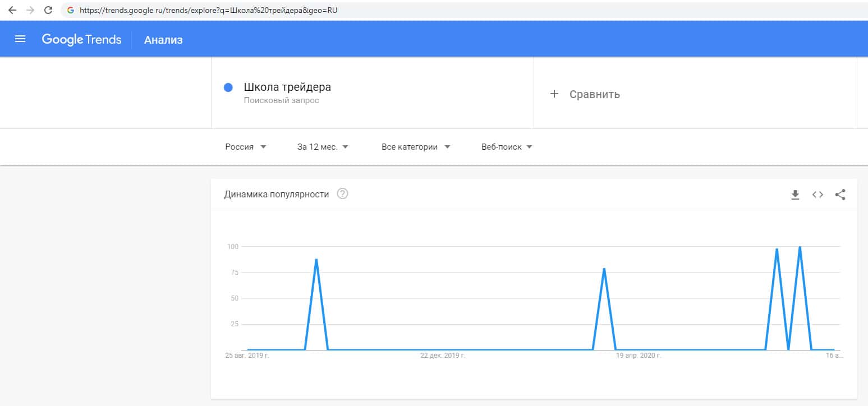
Task: Expand the За 12 мес. period dropdown
Action: point(323,147)
